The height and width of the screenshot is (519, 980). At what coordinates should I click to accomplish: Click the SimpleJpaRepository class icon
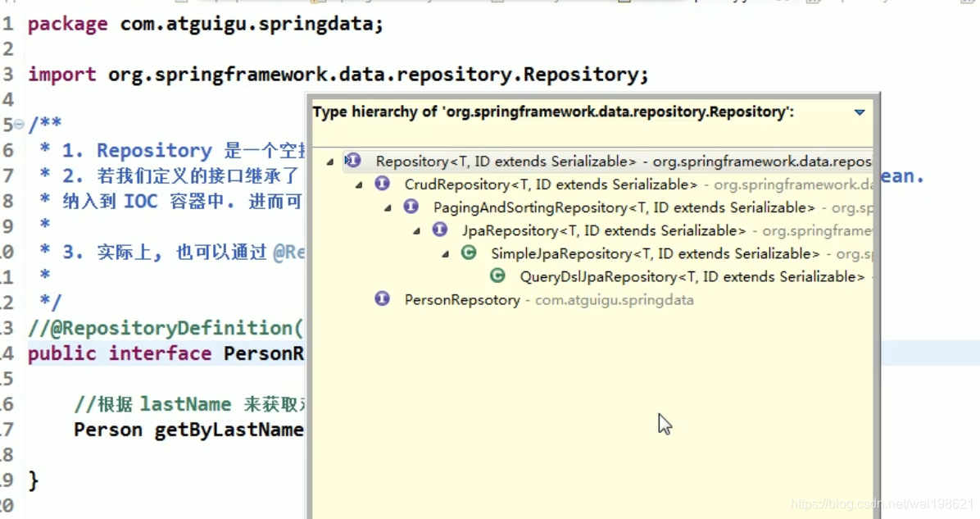469,253
